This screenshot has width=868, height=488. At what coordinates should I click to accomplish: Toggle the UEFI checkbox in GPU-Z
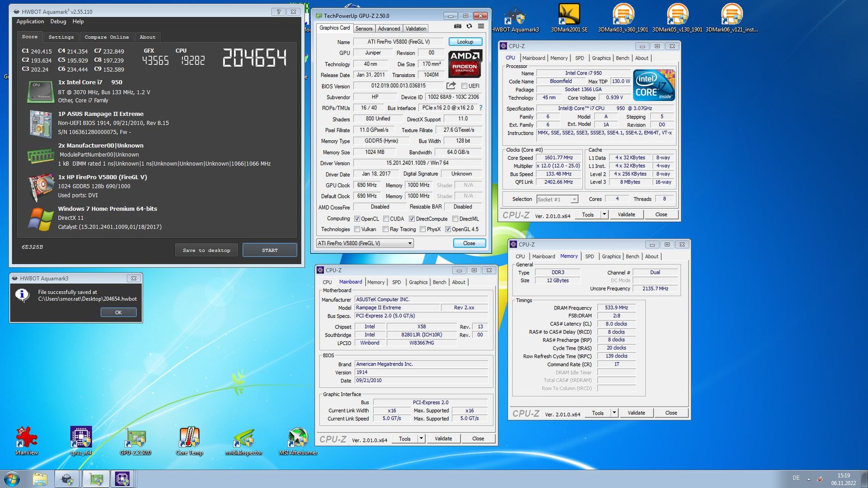coord(464,86)
